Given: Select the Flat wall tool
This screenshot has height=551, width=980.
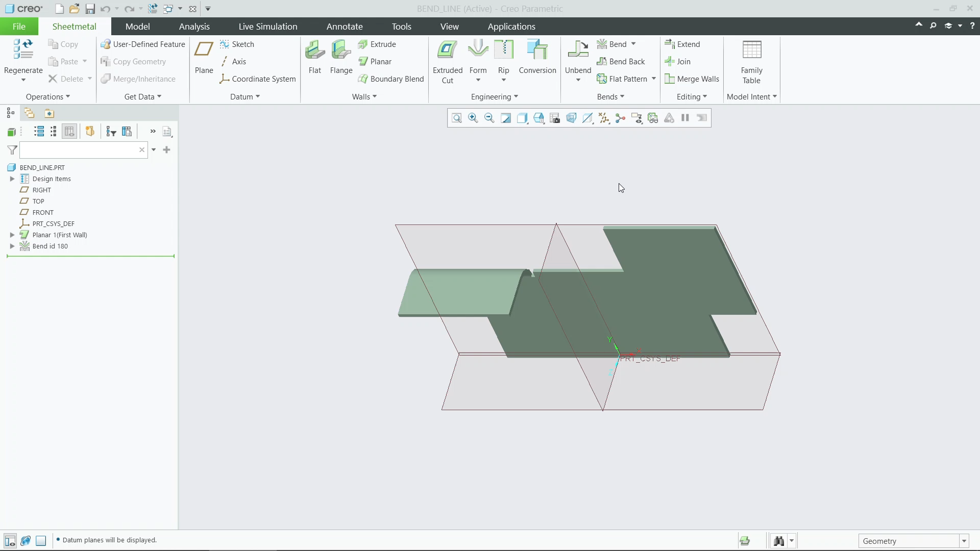Looking at the screenshot, I should (x=314, y=56).
